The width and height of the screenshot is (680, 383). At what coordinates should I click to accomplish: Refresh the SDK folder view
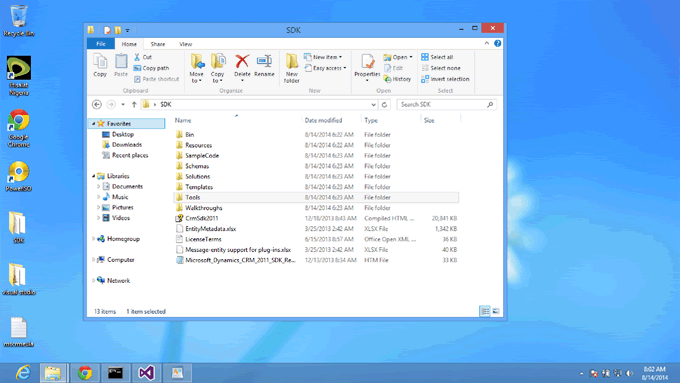click(384, 105)
